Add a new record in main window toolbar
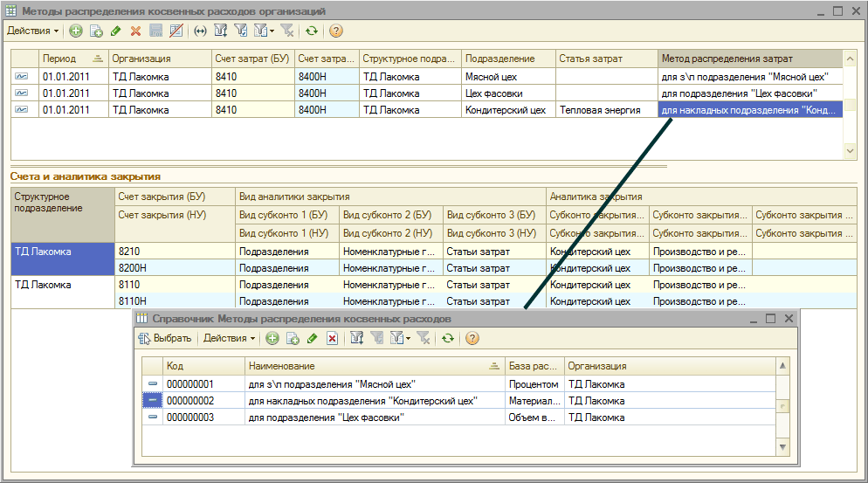Viewport: 868px width, 483px height. pos(76,31)
